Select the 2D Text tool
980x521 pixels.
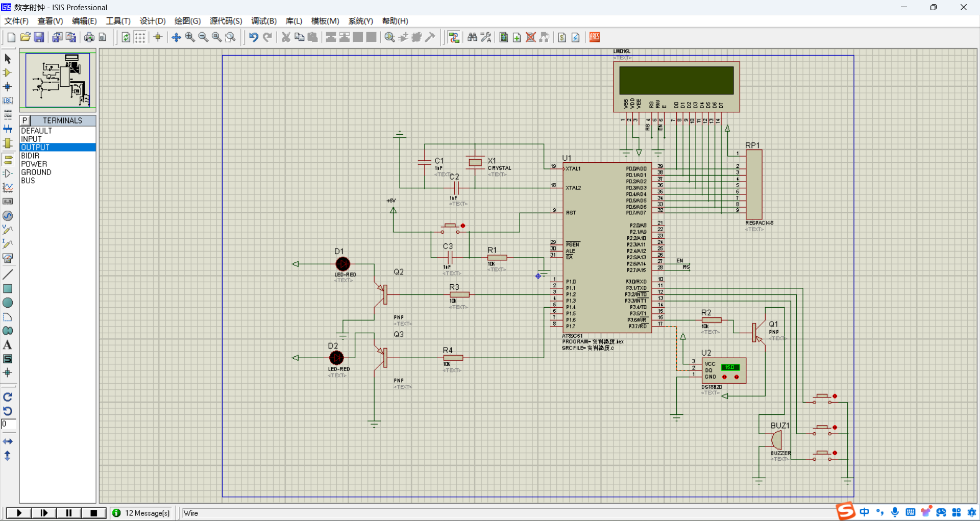8,345
